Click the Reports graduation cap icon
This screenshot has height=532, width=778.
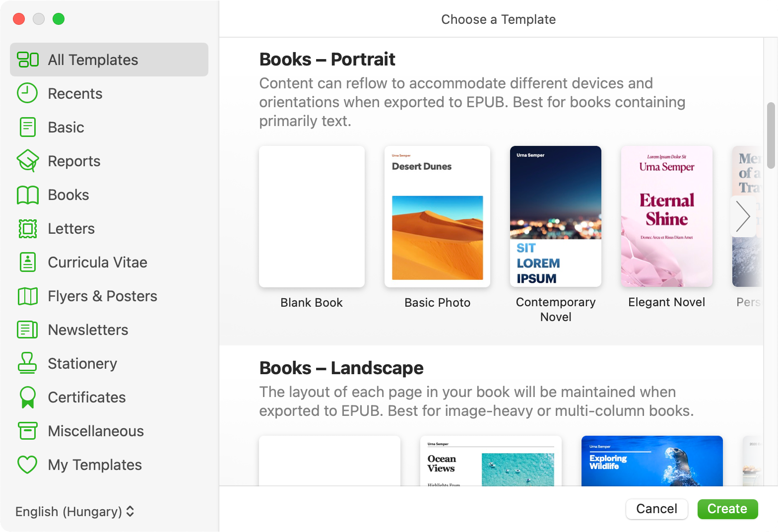point(28,161)
